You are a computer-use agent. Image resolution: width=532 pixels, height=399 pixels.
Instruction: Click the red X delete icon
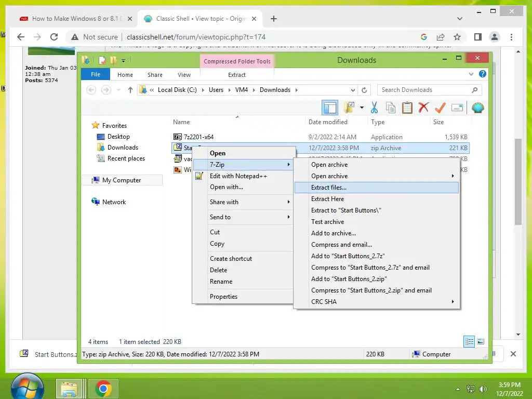(423, 108)
